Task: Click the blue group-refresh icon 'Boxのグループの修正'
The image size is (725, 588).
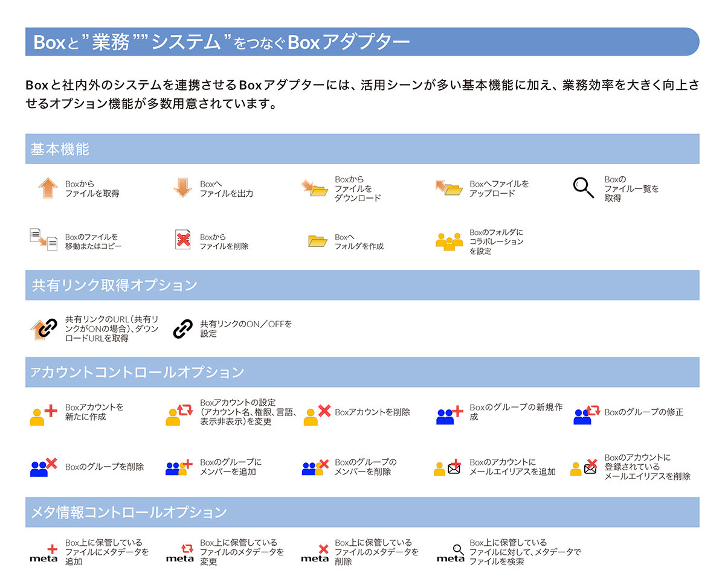Action: (586, 415)
